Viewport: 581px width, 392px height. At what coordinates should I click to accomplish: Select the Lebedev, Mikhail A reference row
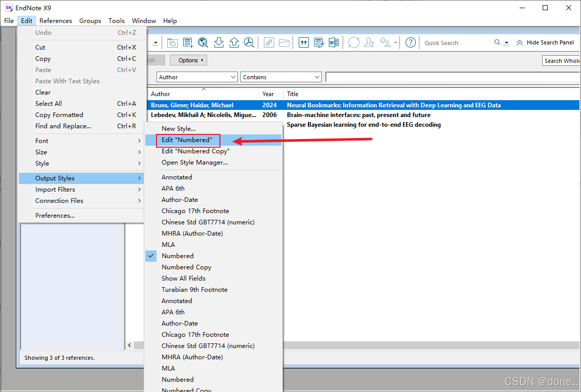(x=364, y=115)
